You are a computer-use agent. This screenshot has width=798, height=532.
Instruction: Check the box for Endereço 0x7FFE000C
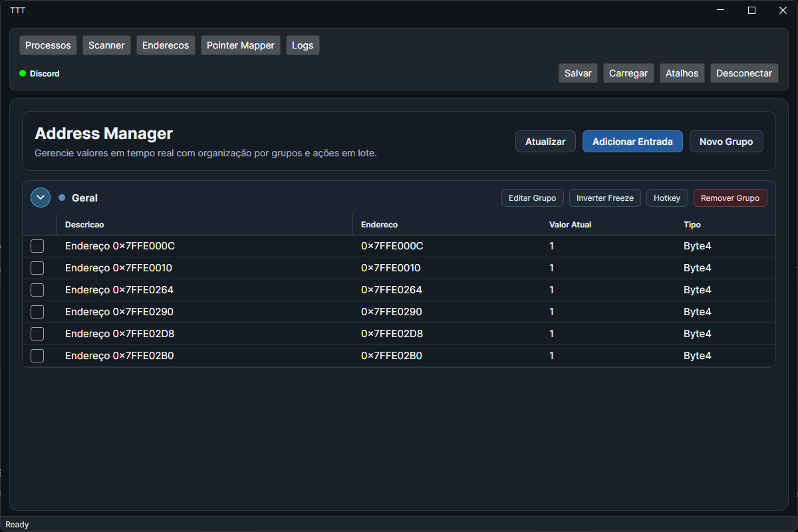37,246
